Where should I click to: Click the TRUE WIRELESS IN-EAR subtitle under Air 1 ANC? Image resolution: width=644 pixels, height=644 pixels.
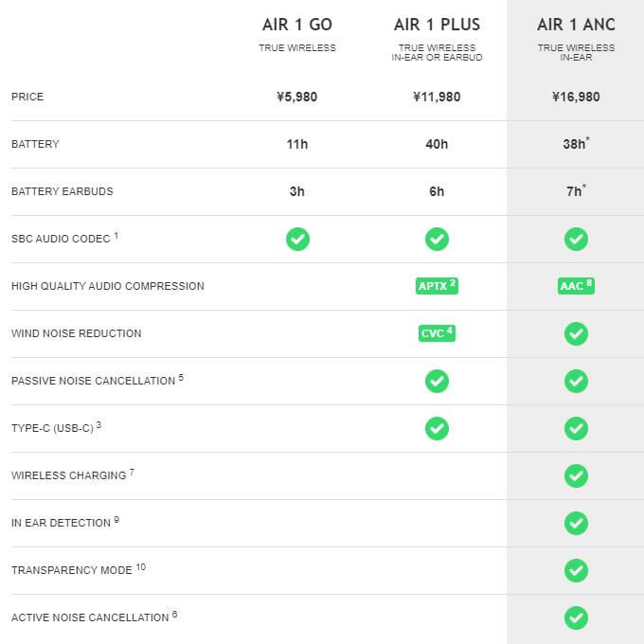click(576, 53)
